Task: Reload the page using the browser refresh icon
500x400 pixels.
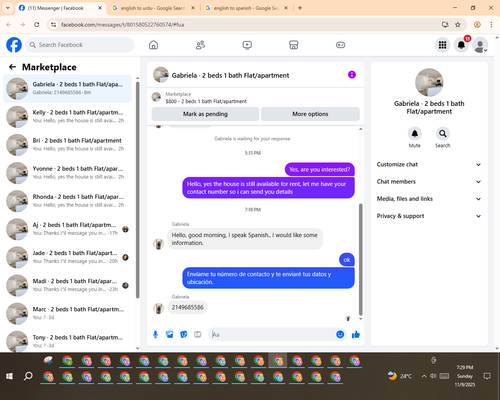Action: click(x=37, y=25)
